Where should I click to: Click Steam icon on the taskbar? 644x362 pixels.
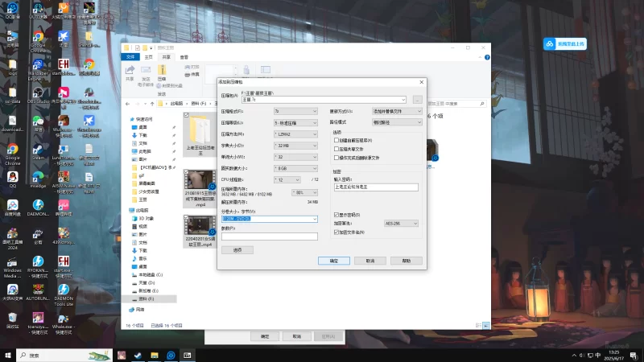click(138, 355)
